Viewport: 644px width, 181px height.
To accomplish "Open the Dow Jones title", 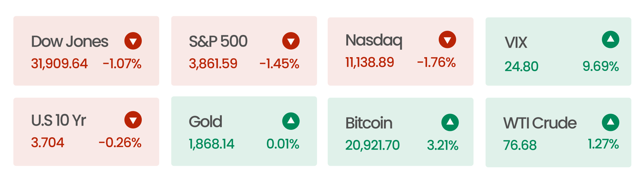I will pos(69,42).
